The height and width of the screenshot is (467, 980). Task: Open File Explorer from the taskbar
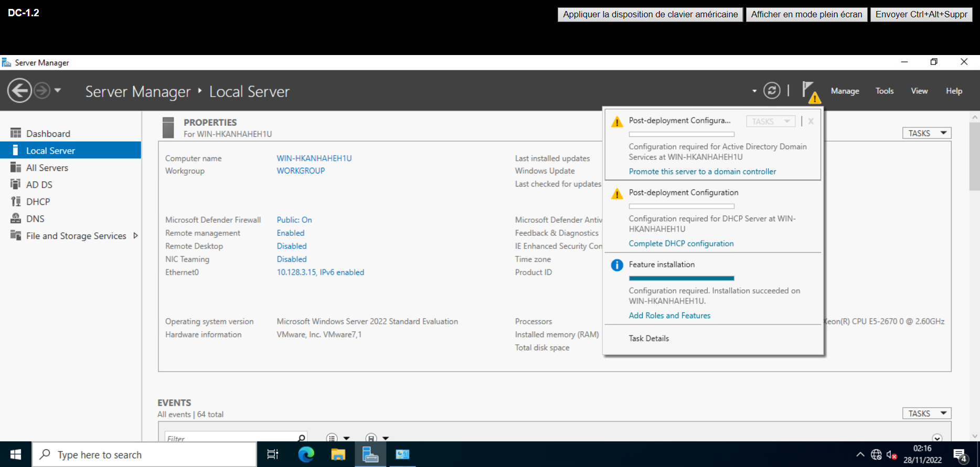click(x=338, y=454)
